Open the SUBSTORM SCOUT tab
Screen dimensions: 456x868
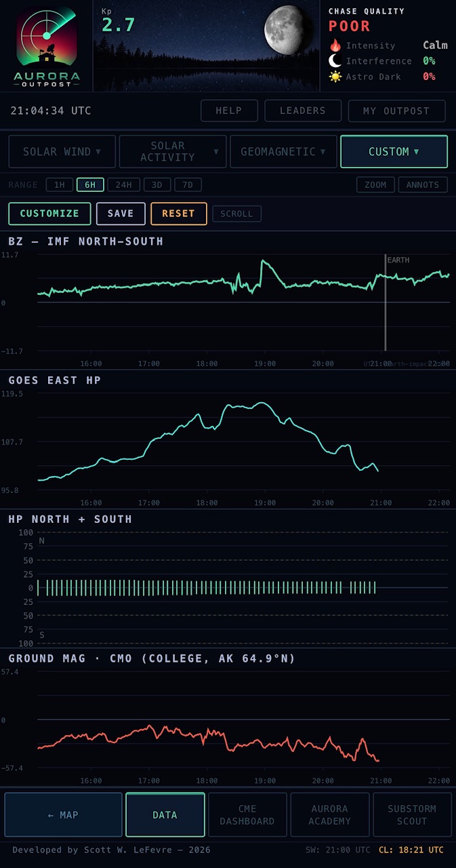pyautogui.click(x=412, y=814)
